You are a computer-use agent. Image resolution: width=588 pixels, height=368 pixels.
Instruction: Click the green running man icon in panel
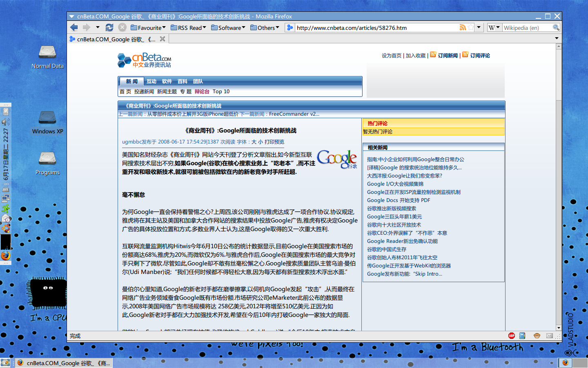tap(6, 209)
